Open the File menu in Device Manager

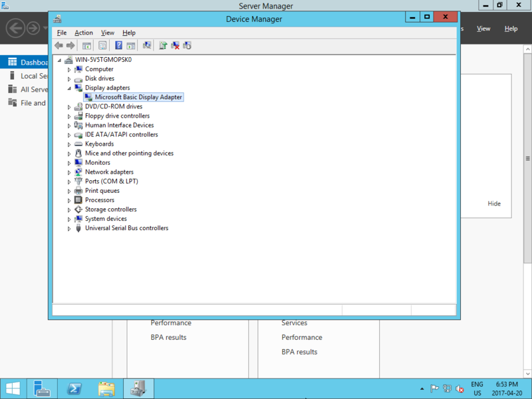62,33
